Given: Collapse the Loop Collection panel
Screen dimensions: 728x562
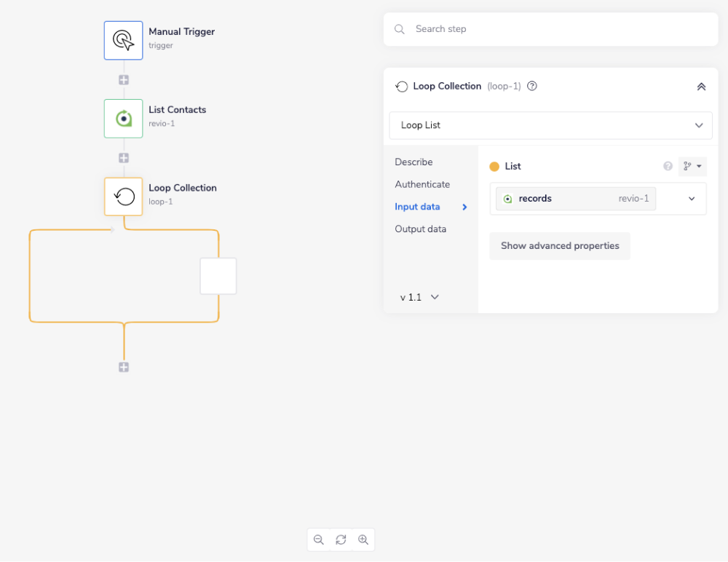Looking at the screenshot, I should coord(701,87).
